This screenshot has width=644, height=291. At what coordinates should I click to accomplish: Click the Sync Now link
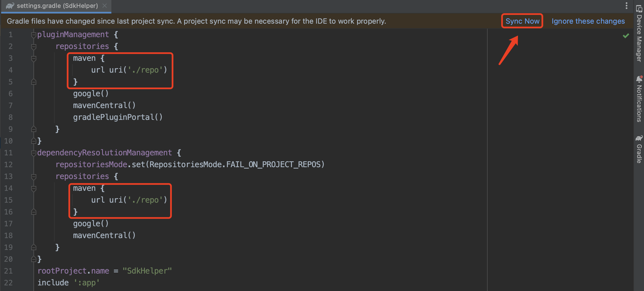522,21
